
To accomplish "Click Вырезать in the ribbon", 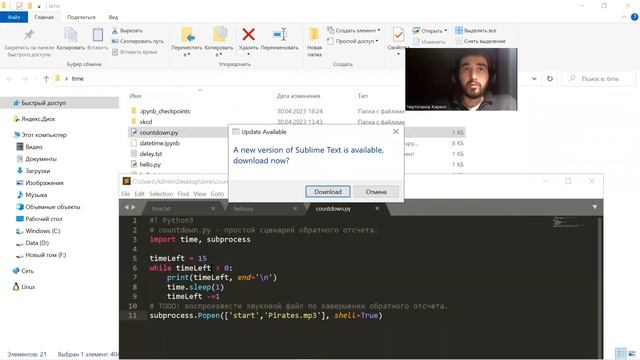I will pos(127,31).
